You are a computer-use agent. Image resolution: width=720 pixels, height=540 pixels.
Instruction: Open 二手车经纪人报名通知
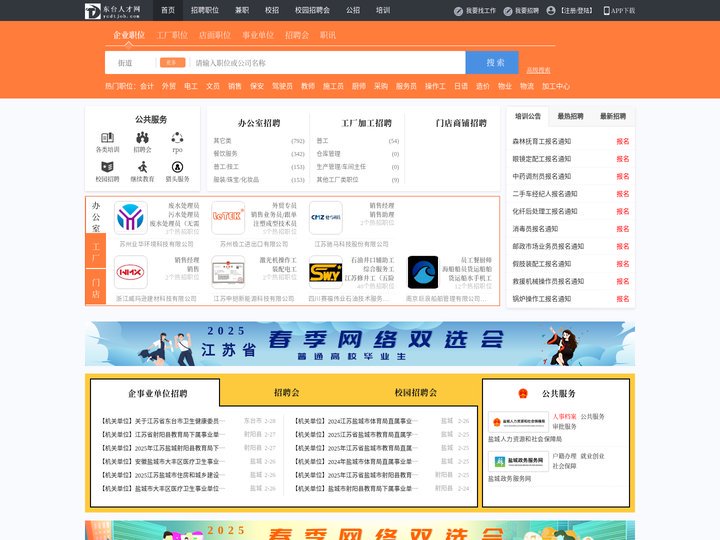(545, 194)
